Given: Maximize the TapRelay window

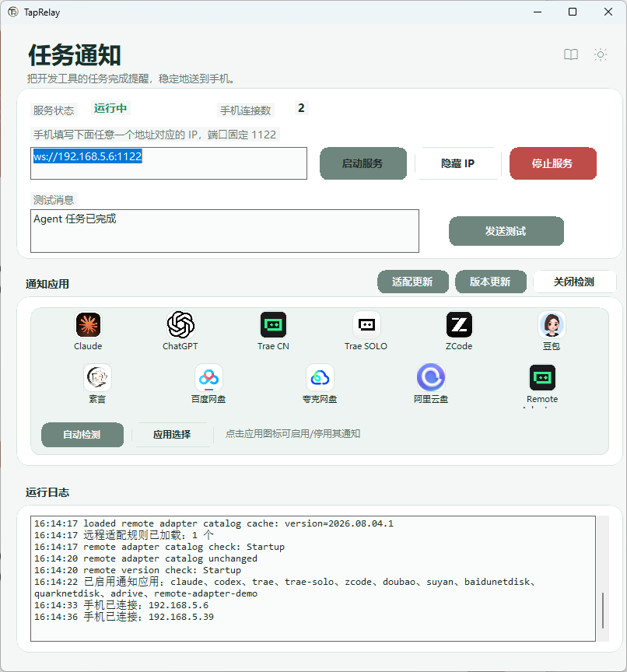Looking at the screenshot, I should click(x=573, y=12).
